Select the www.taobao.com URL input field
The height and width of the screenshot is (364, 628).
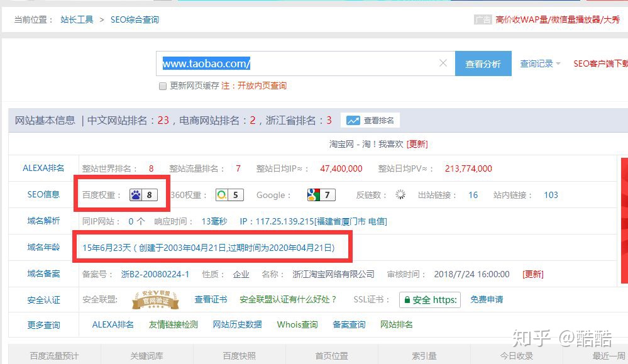coord(306,63)
